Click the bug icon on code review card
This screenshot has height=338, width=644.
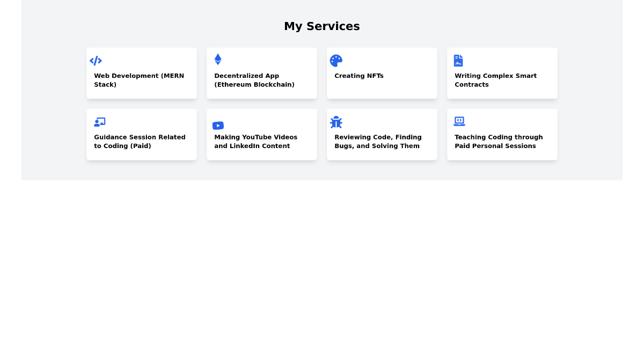(336, 122)
